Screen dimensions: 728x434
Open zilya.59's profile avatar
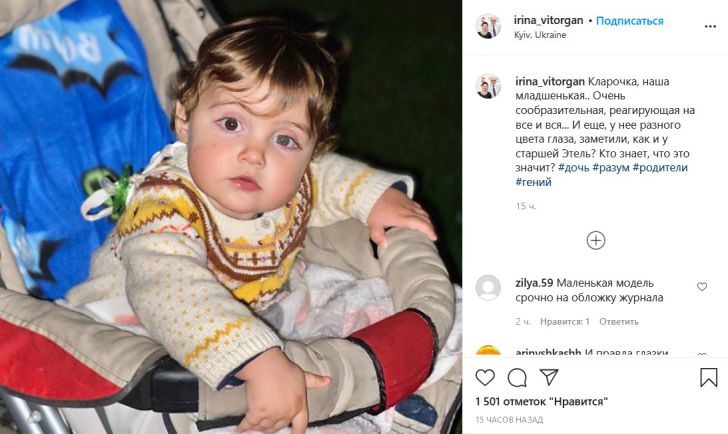click(489, 288)
